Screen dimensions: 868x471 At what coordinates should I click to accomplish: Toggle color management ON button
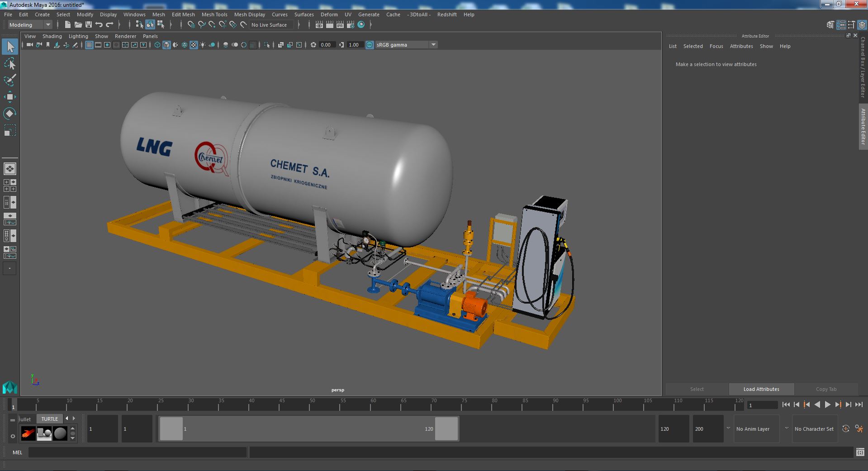[370, 45]
